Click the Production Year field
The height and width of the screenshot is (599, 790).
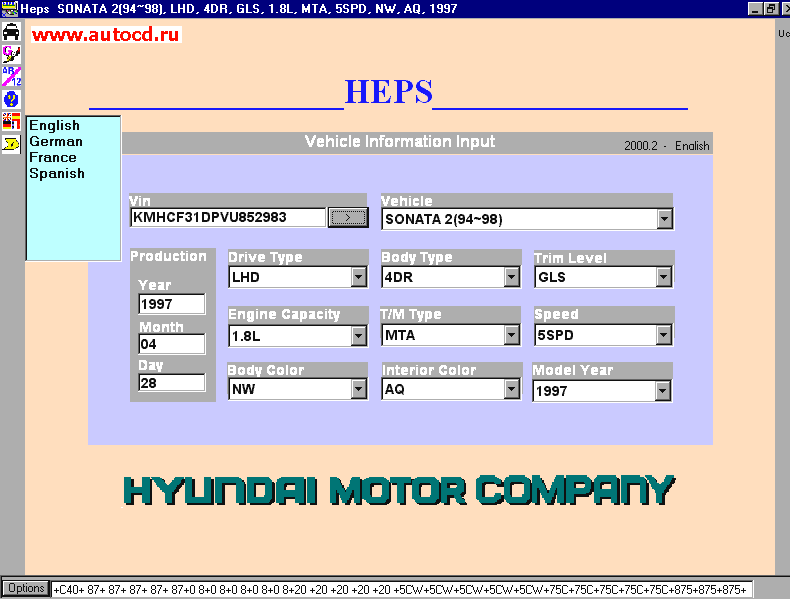tap(172, 304)
